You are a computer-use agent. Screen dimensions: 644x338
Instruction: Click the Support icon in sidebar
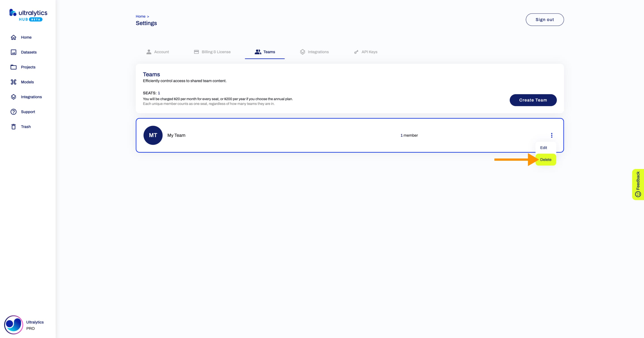point(13,112)
